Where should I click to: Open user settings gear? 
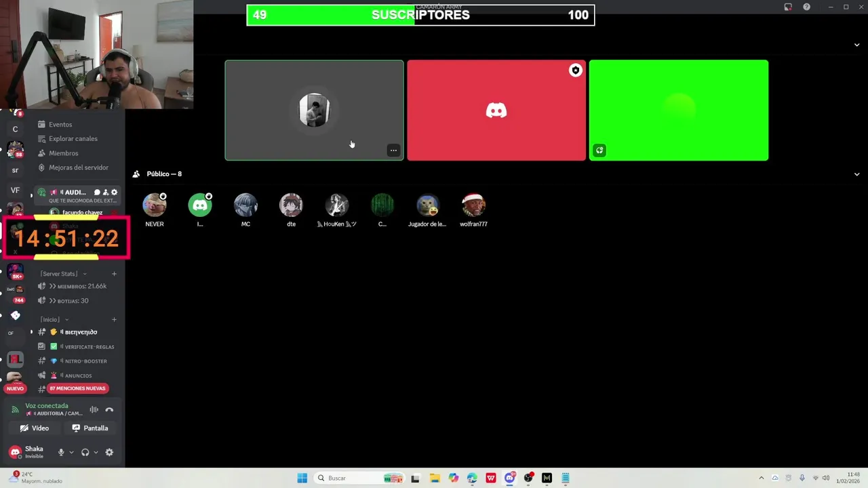click(x=109, y=452)
